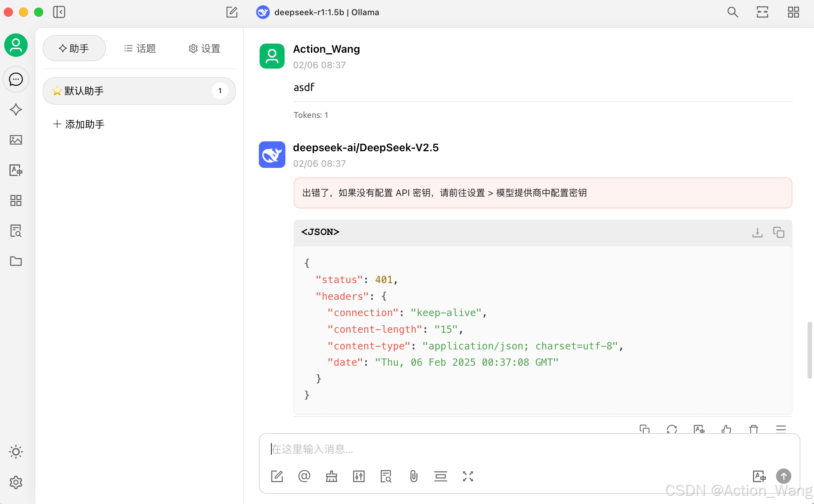Toggle light/dark theme sun icon
The image size is (814, 504).
[16, 452]
